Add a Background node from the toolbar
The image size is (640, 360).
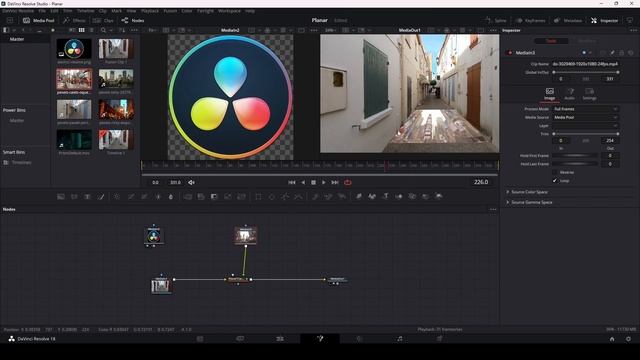pyautogui.click(x=61, y=197)
